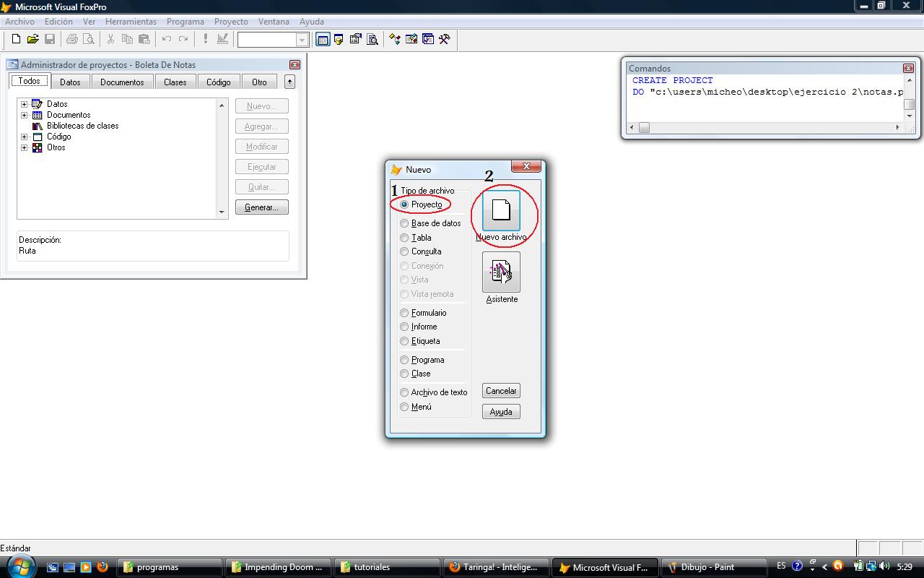Screen dimensions: 924x578
Task: Open the database dropdown in the toolbar
Action: [302, 40]
